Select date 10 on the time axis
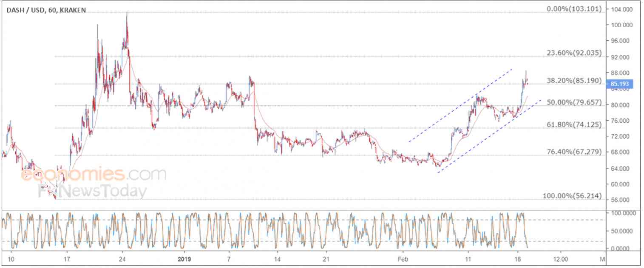Screen dimensions: 644x268 point(11,259)
